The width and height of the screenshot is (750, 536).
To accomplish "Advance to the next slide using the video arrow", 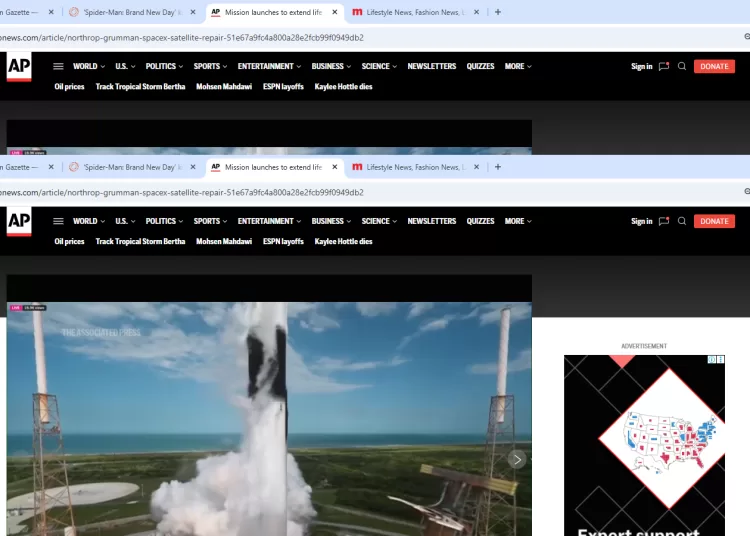I will 517,459.
